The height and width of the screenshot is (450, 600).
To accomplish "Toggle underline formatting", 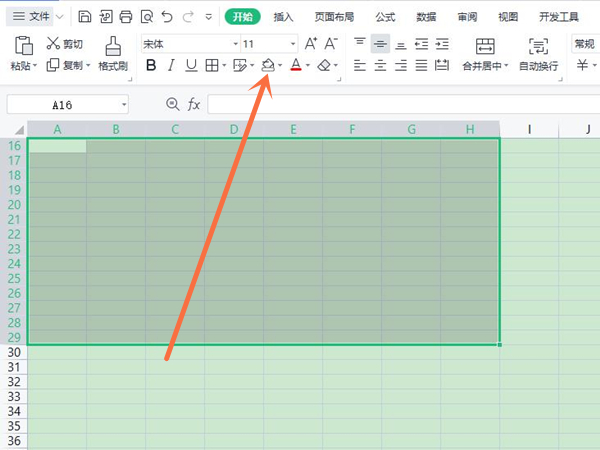I will 191,65.
